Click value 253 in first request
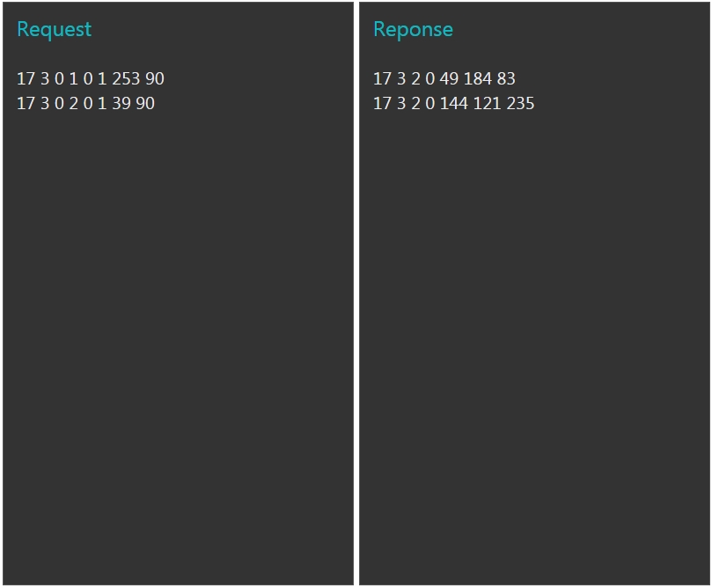The image size is (712, 588). 126,79
